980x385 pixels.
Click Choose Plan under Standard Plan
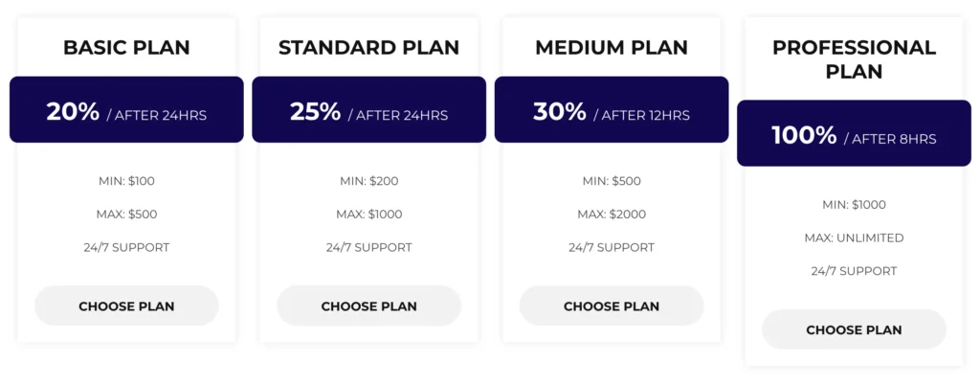click(368, 306)
